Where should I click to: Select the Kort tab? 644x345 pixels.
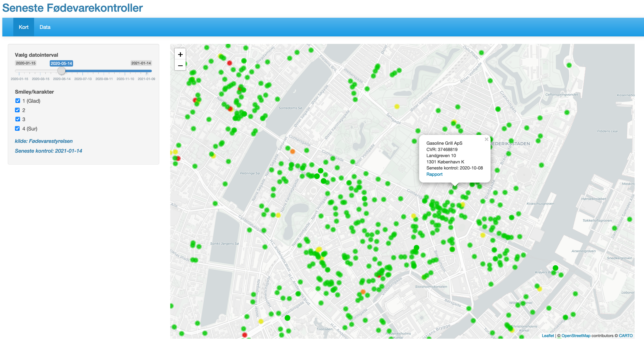24,27
